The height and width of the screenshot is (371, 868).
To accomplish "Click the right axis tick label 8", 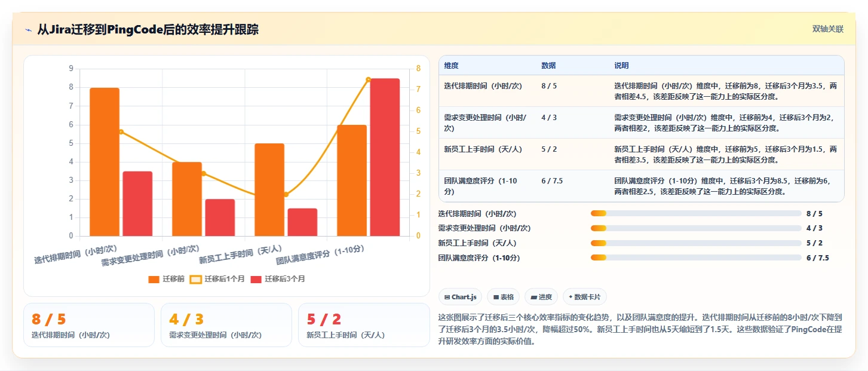I will pos(418,69).
